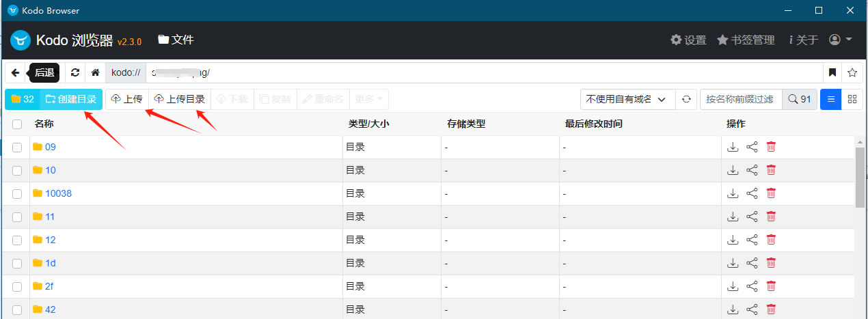Click the 按名称前缀过滤 filter input field

coord(740,99)
